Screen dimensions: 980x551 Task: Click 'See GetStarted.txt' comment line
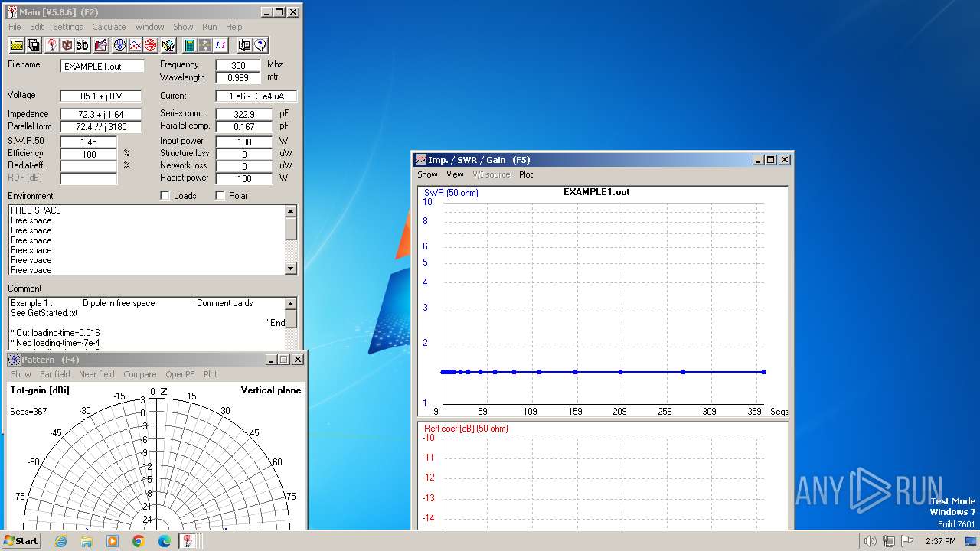click(x=44, y=313)
